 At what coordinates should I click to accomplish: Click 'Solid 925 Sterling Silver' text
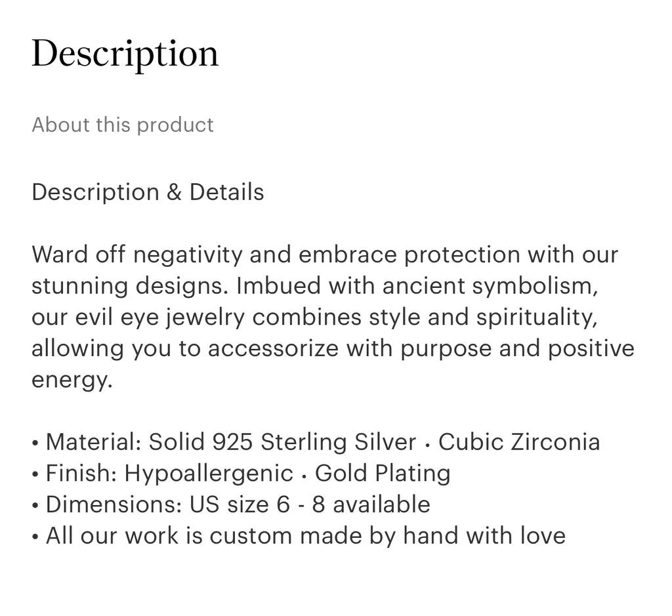pyautogui.click(x=282, y=442)
